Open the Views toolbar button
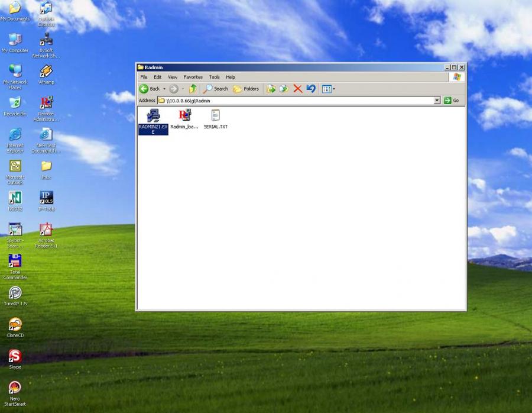Screen dimensions: 532x413 click(x=328, y=89)
